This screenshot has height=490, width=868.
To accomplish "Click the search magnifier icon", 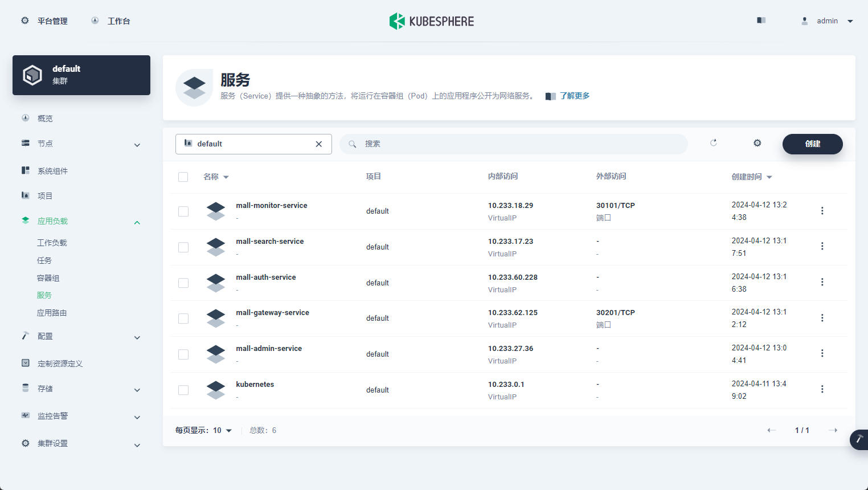I will coord(353,144).
